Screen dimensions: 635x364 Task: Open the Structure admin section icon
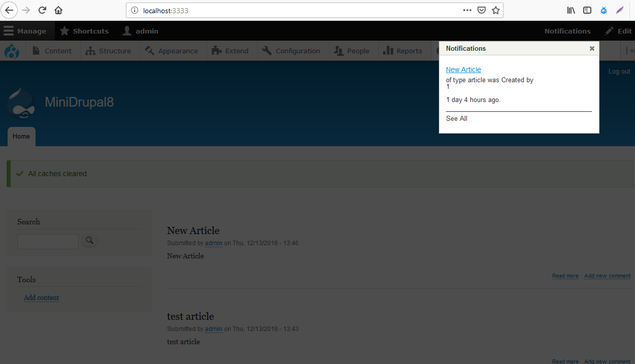click(89, 51)
